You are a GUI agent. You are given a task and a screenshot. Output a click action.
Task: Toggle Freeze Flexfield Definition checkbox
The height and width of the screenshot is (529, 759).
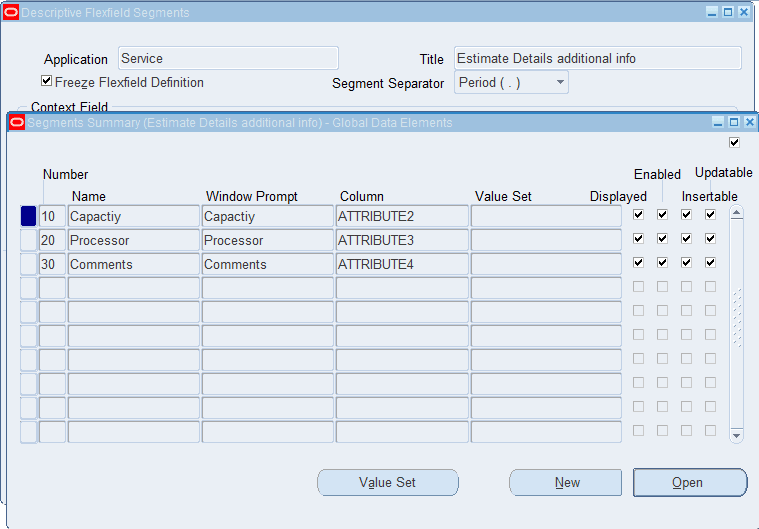pos(47,82)
